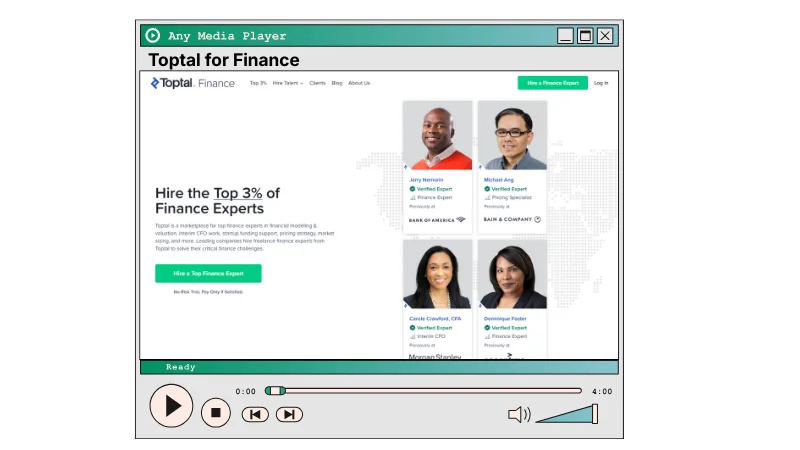Select Dominique Foster's profile photo
The height and width of the screenshot is (450, 800).
[x=512, y=274]
